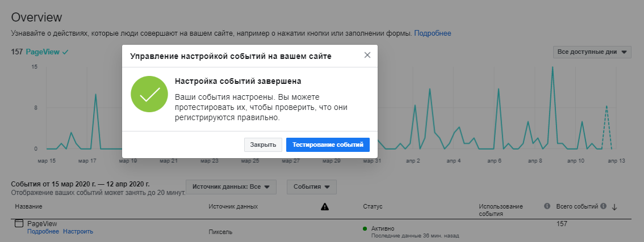
Task: Open Подробнее link in Overview description
Action: coord(432,33)
